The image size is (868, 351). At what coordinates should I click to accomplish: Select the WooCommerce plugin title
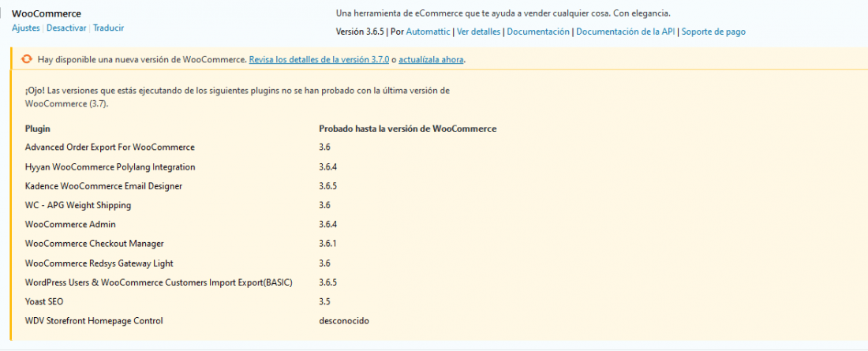[46, 13]
